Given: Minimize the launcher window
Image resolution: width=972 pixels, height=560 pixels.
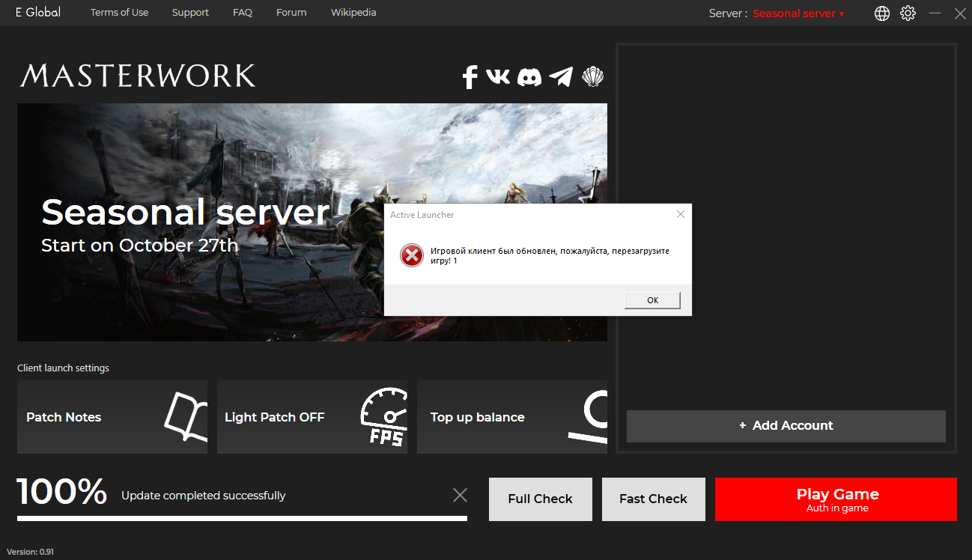Looking at the screenshot, I should point(935,13).
